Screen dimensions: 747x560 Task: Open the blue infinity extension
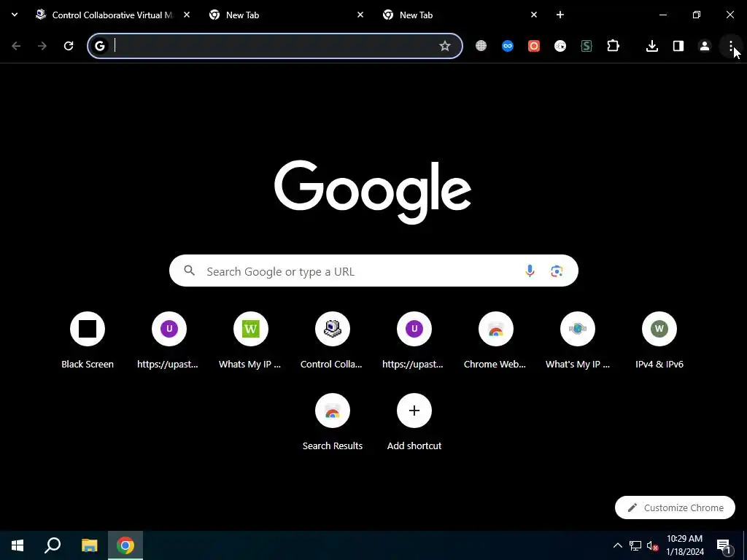click(x=508, y=46)
